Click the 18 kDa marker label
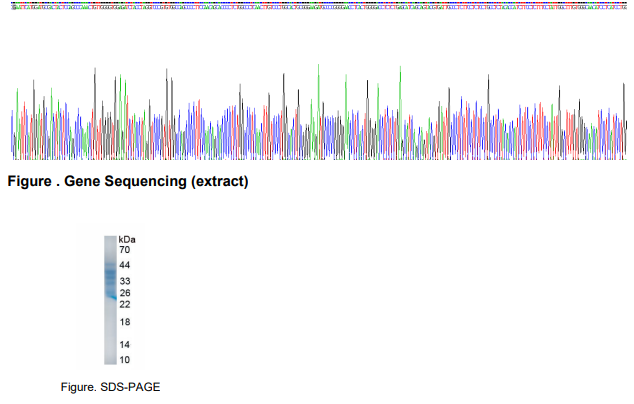 tap(125, 322)
